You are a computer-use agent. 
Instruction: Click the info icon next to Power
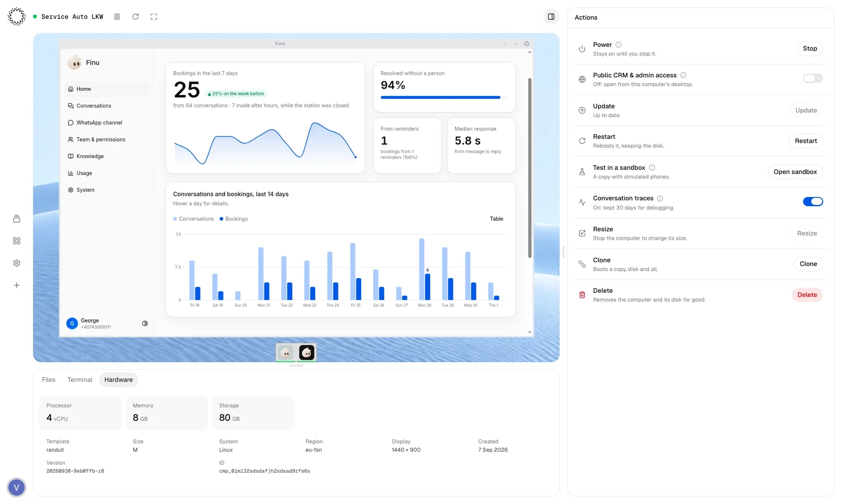point(619,45)
